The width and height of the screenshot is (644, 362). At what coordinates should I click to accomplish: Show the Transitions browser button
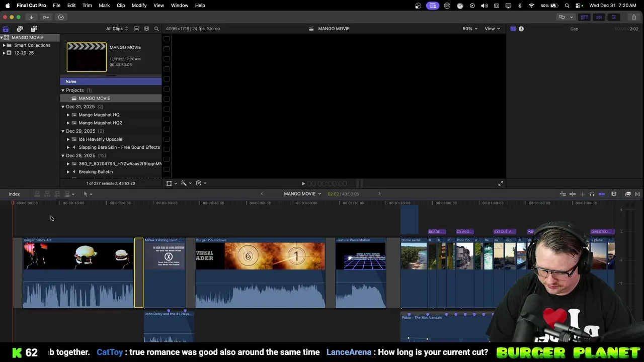[637, 194]
